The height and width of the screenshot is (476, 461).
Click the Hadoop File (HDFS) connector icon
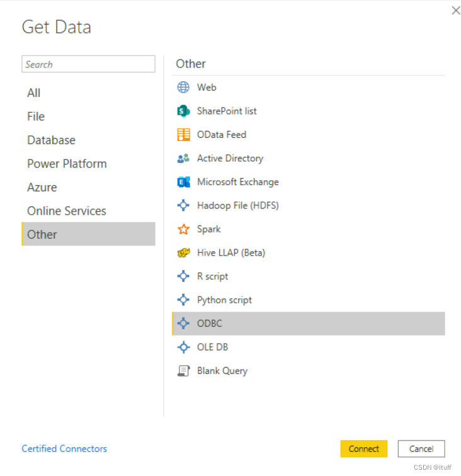pos(183,205)
